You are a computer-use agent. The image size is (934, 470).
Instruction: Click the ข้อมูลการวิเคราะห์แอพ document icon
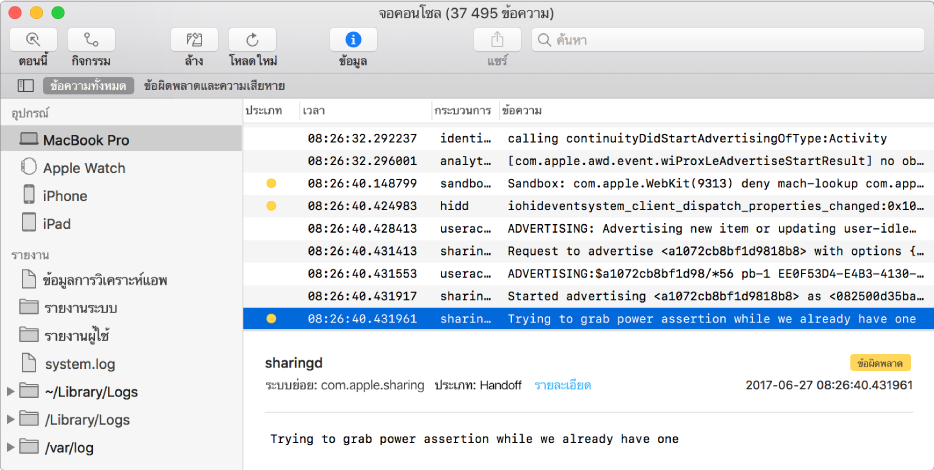click(29, 278)
